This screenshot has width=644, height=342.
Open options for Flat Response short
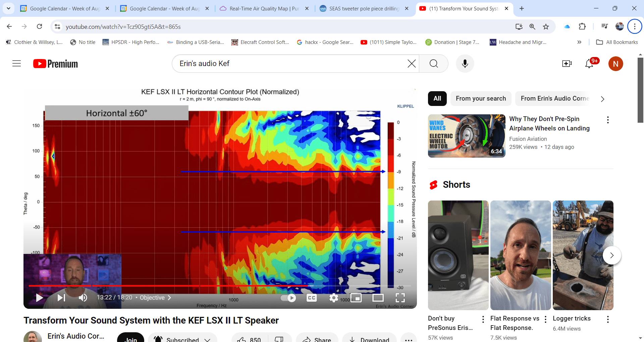click(545, 319)
